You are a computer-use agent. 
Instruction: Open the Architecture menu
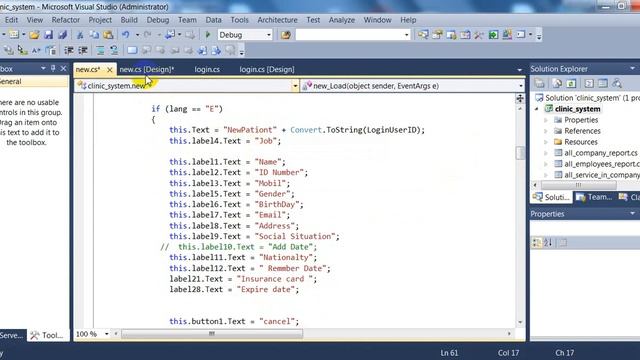point(277,20)
